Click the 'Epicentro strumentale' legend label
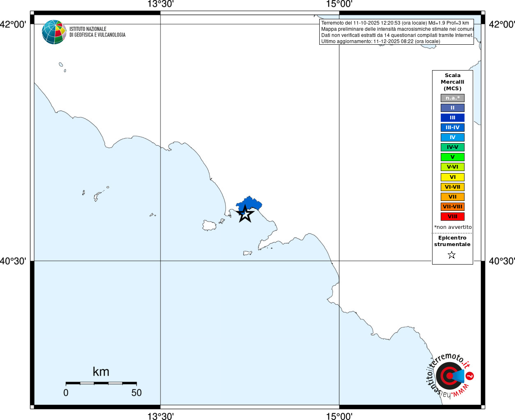 coord(452,241)
